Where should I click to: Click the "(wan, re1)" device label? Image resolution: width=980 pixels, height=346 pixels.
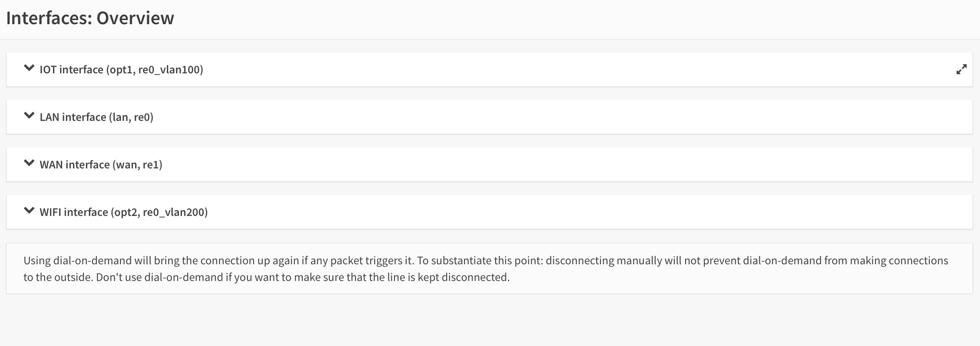click(x=137, y=165)
